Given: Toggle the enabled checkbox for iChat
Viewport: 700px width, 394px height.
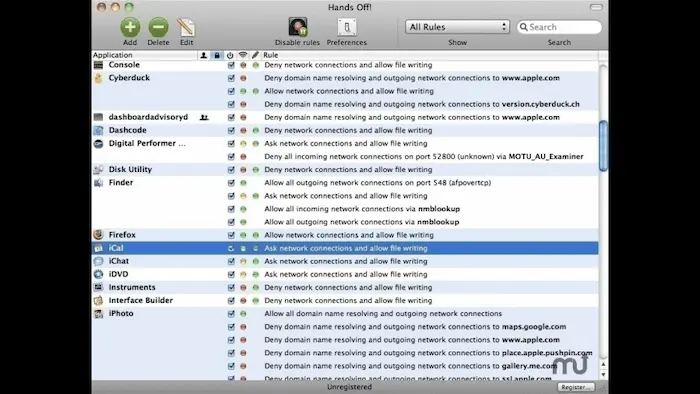Looking at the screenshot, I should coord(231,261).
